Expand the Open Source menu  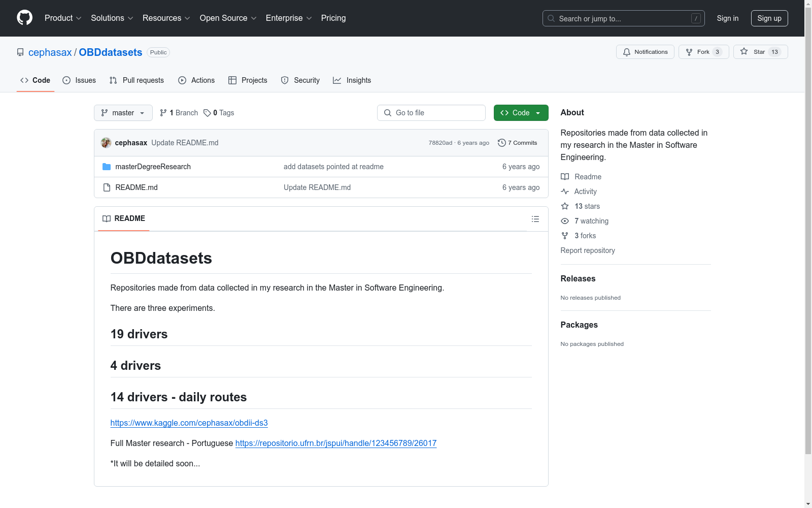click(x=228, y=18)
